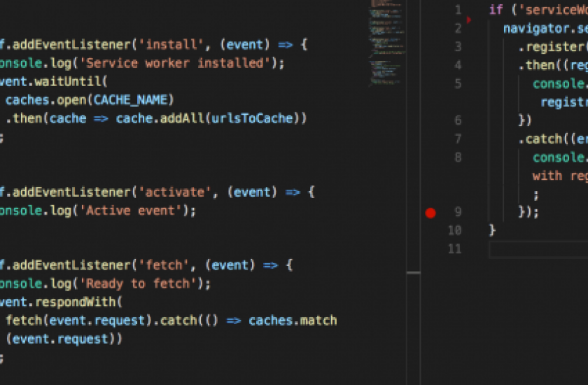The image size is (588, 385).
Task: Click line number 10 in the right editor
Action: (454, 230)
